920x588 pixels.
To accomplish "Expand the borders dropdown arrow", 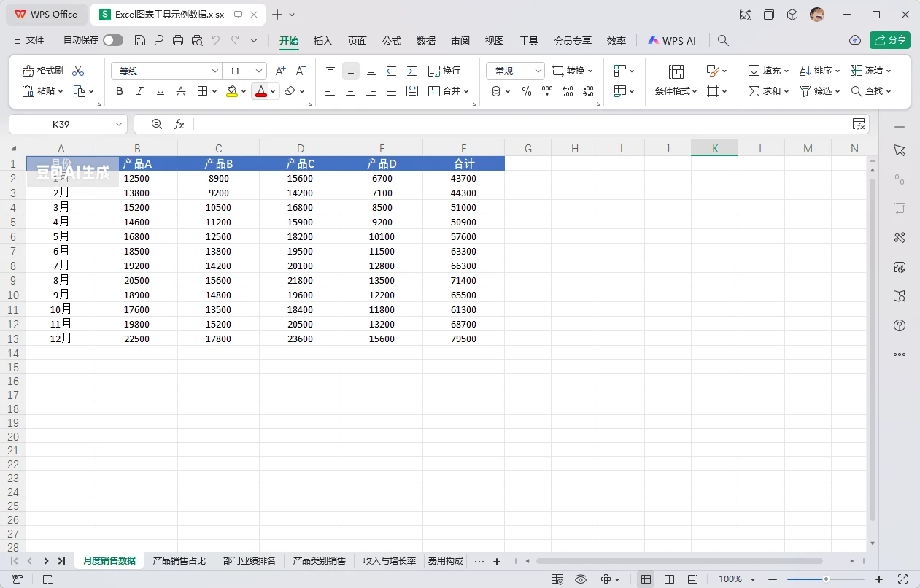I will coord(214,91).
